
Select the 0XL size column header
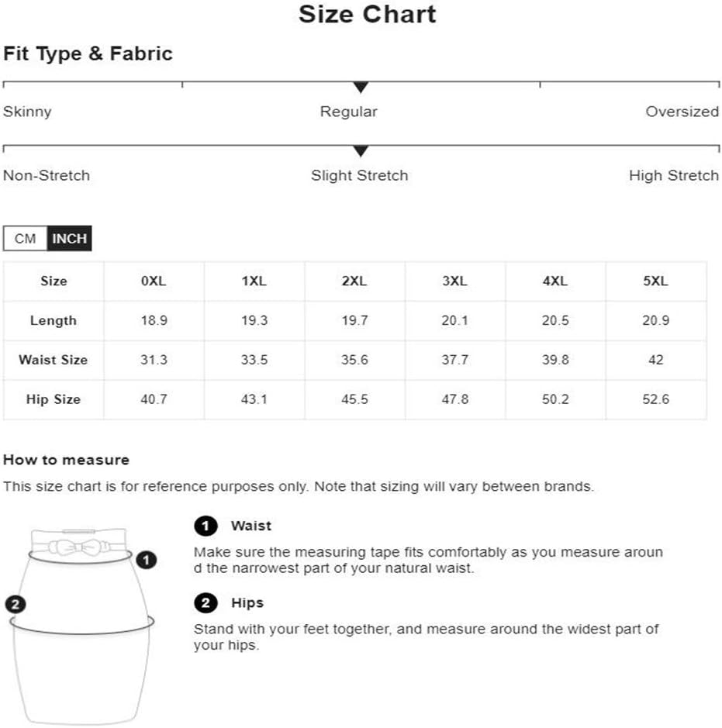154,281
